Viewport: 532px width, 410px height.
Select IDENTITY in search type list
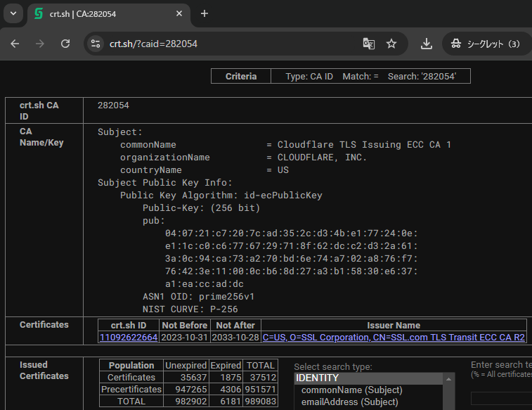[x=368, y=378]
